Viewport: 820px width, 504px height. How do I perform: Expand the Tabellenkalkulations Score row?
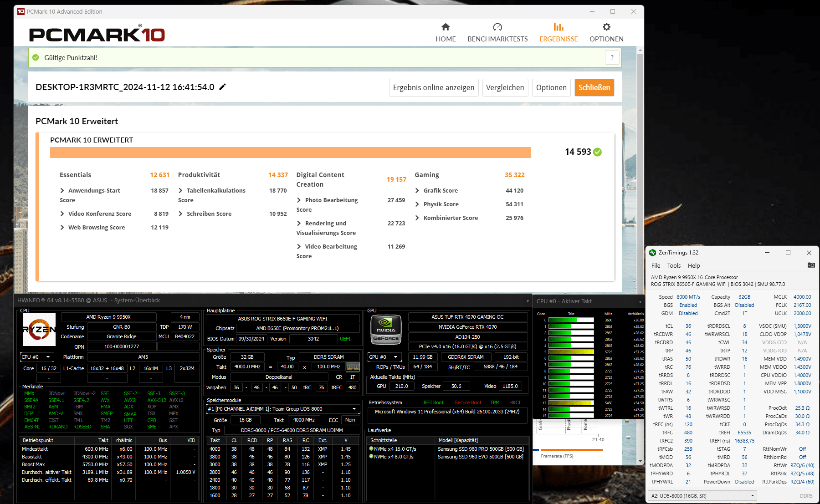pos(181,191)
